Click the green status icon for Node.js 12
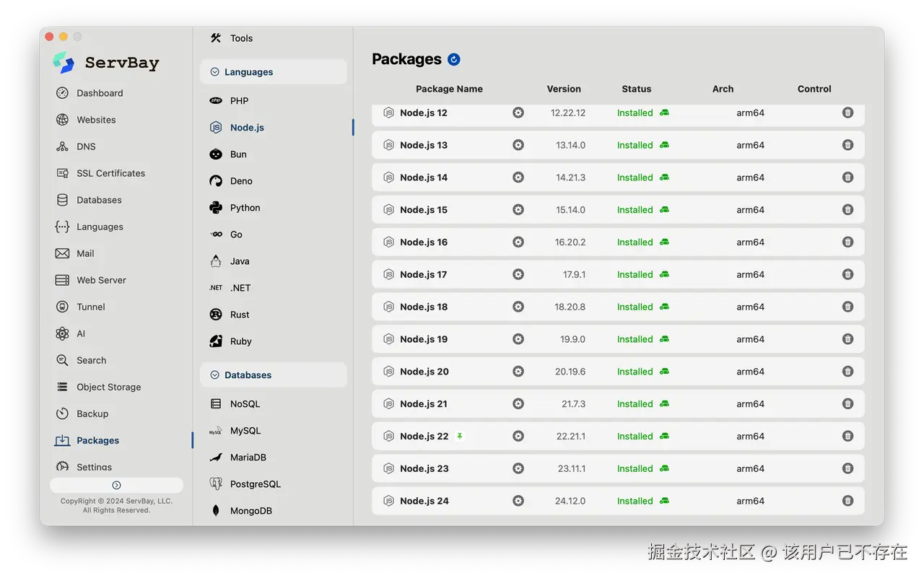The width and height of the screenshot is (924, 578). pyautogui.click(x=664, y=113)
